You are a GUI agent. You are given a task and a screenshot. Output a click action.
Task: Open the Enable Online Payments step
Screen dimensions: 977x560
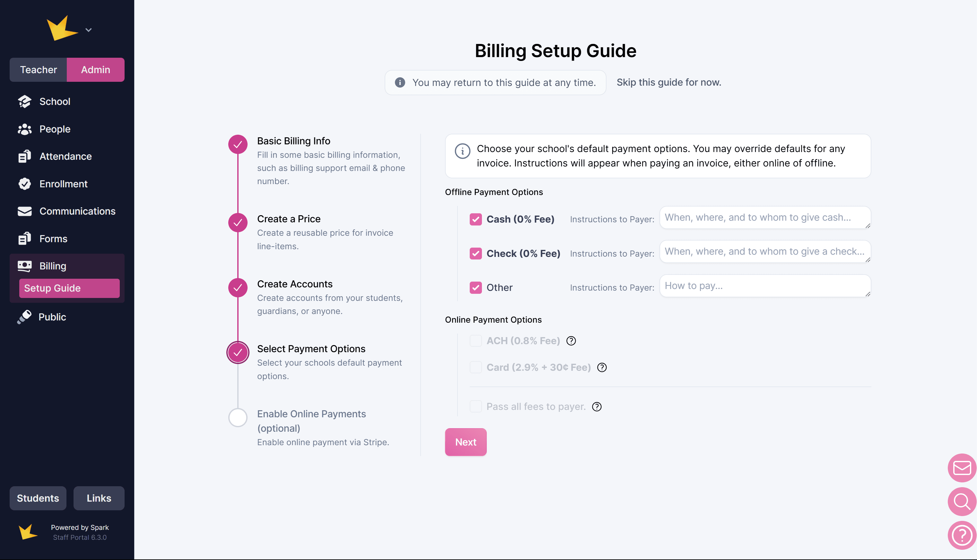[311, 414]
